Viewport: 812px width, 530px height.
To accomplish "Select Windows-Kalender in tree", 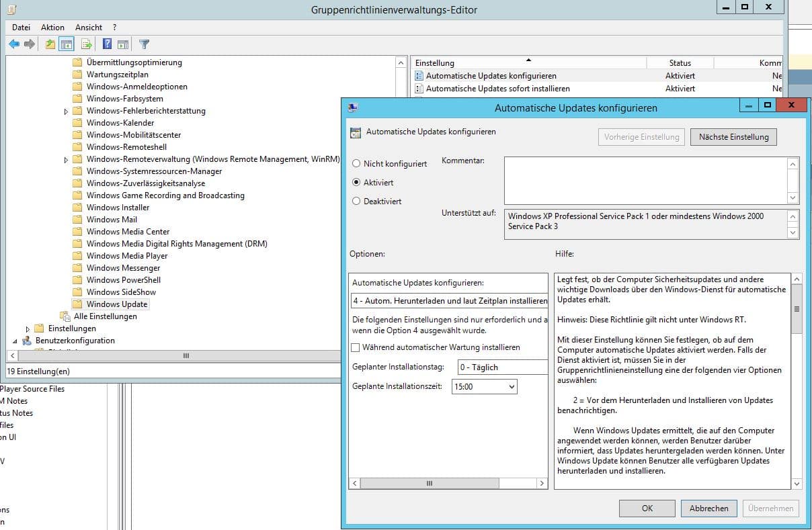I will tap(120, 123).
